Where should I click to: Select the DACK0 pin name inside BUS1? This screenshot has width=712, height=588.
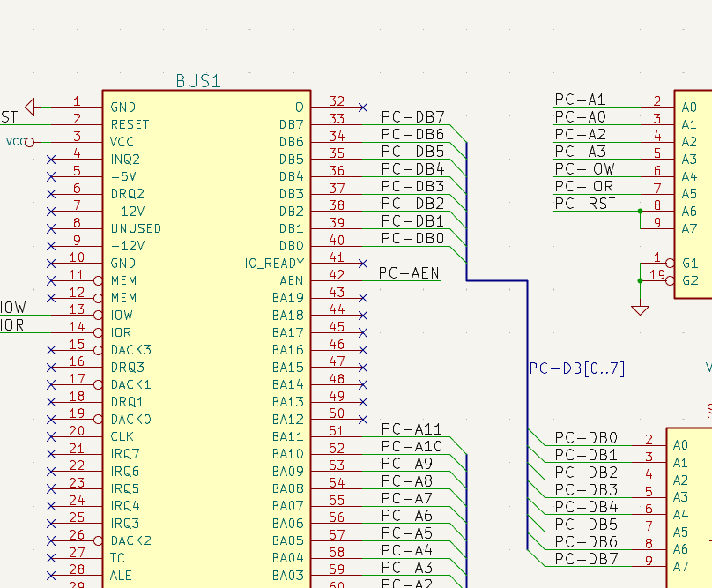[130, 418]
